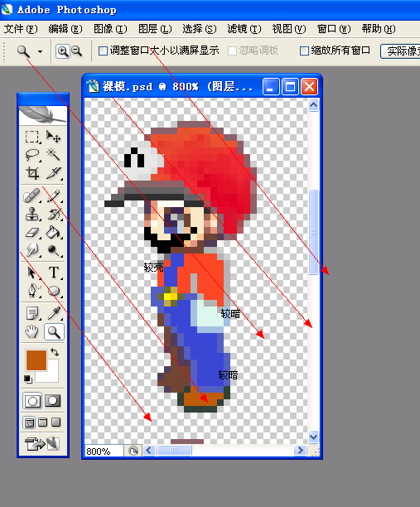Click the scroll down arrow
The image size is (420, 507).
pyautogui.click(x=313, y=437)
